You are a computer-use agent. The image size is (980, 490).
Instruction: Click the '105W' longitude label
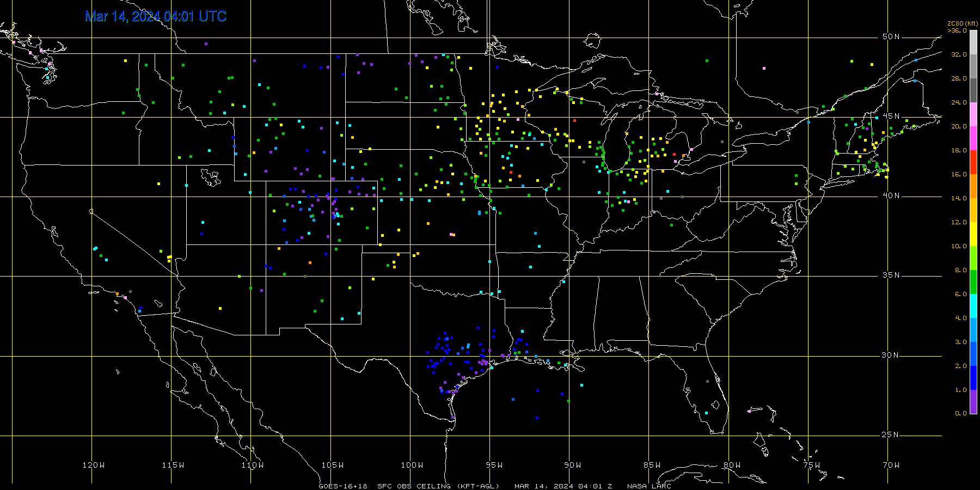tap(333, 465)
